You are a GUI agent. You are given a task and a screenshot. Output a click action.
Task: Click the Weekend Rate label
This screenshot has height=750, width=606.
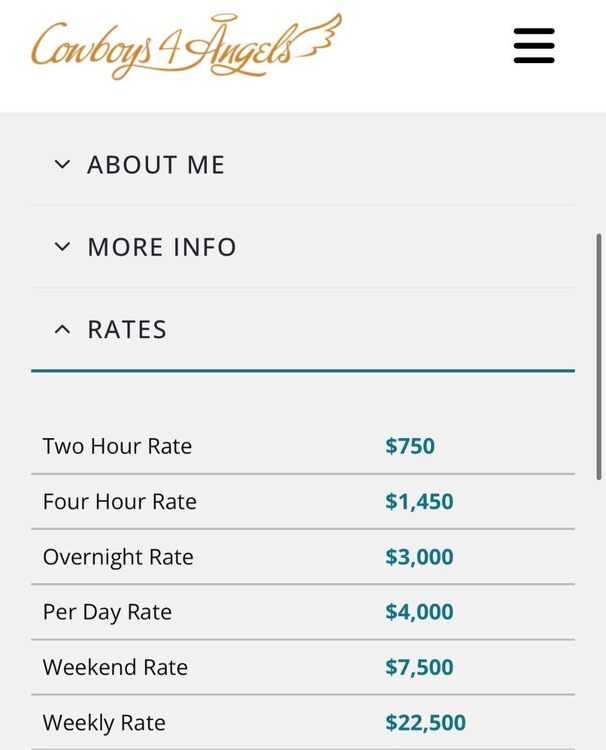[x=115, y=667]
